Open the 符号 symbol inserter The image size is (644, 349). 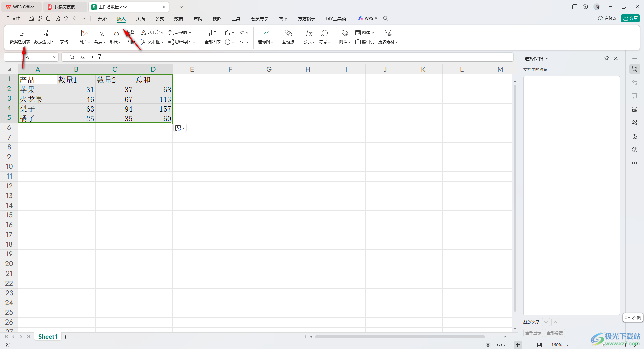point(324,37)
